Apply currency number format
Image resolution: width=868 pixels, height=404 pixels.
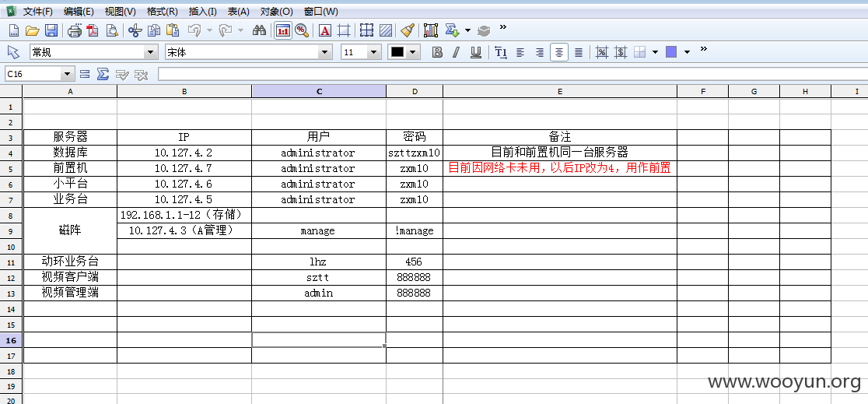[621, 52]
